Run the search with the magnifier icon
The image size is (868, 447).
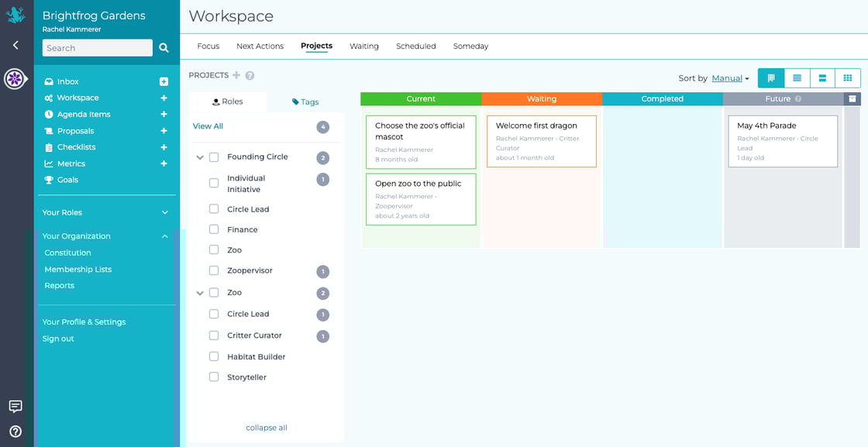pos(163,47)
